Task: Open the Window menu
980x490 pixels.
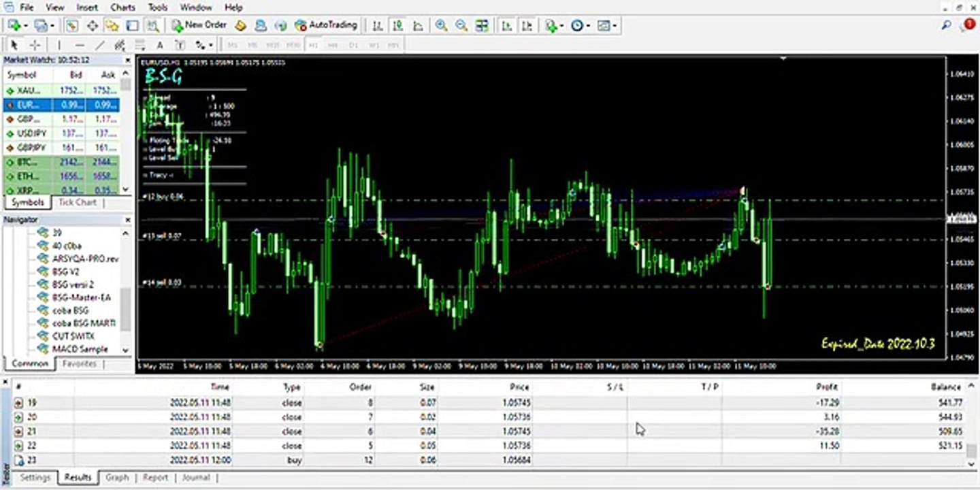Action: (196, 7)
